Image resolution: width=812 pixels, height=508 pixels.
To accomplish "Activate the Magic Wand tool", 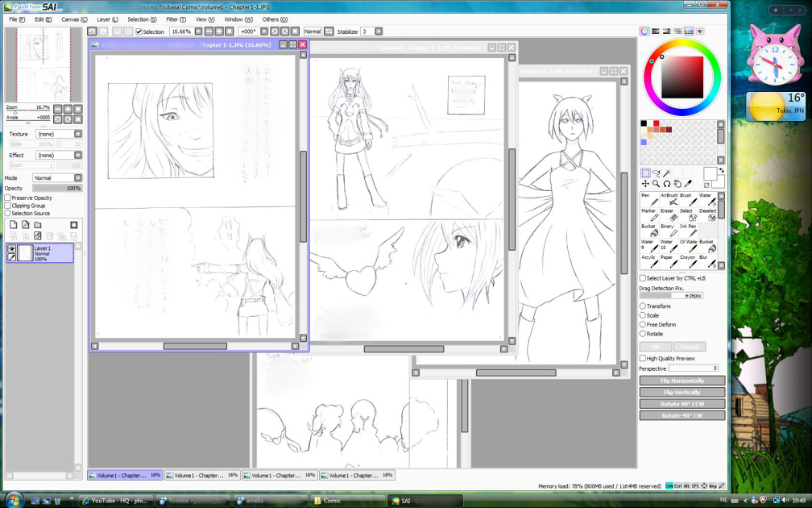I will click(x=666, y=173).
